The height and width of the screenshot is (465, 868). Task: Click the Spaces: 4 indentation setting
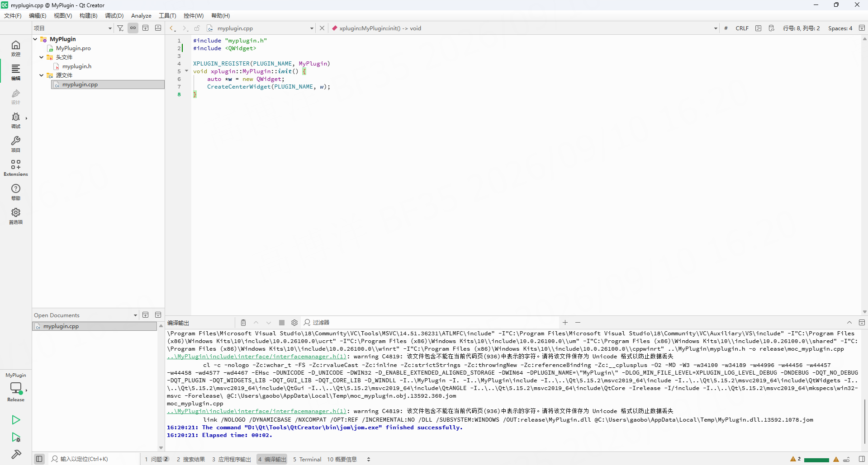pos(840,28)
